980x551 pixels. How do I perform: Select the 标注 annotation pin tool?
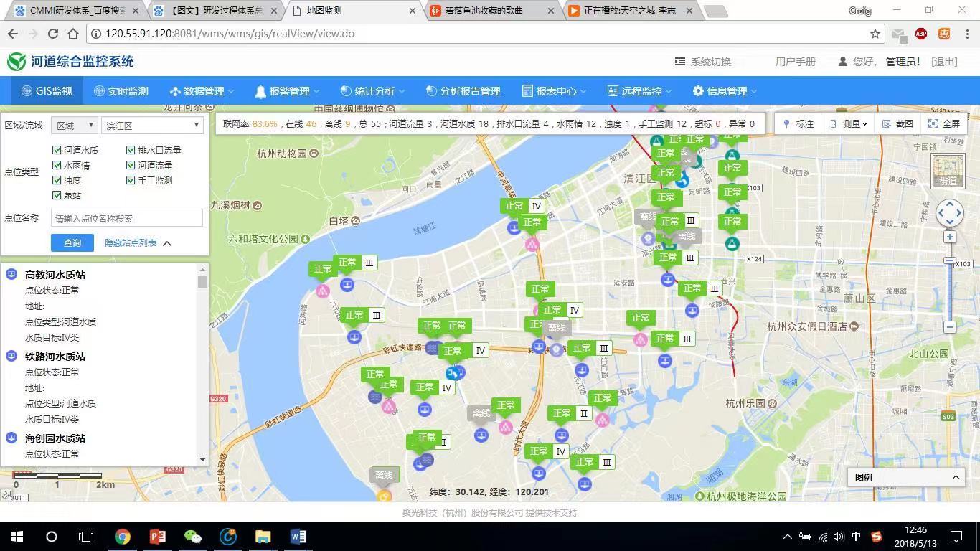click(x=798, y=123)
